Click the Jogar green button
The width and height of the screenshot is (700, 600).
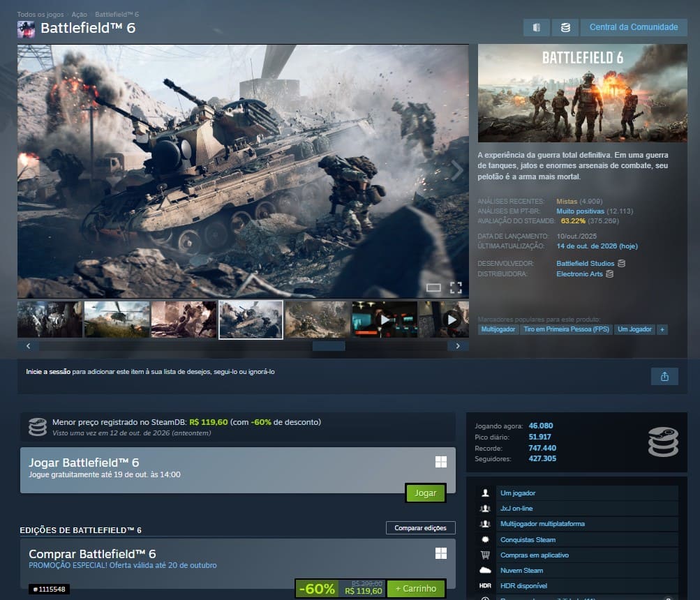click(426, 493)
